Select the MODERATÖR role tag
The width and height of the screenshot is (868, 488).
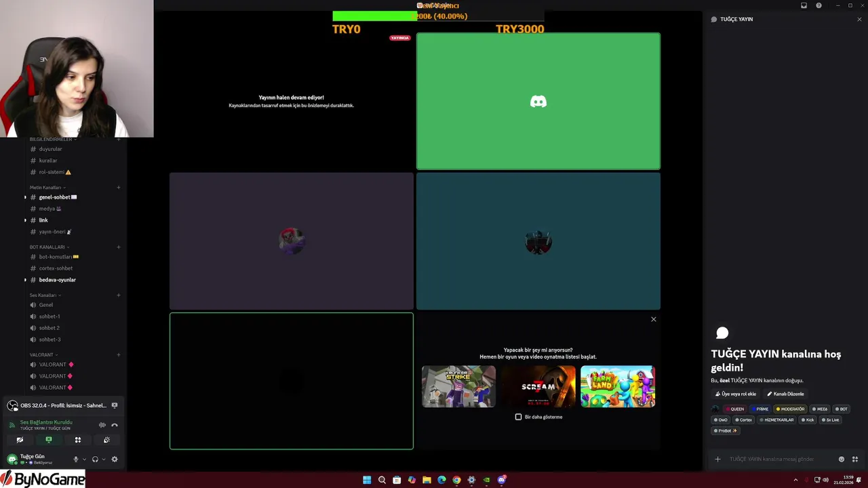(791, 409)
